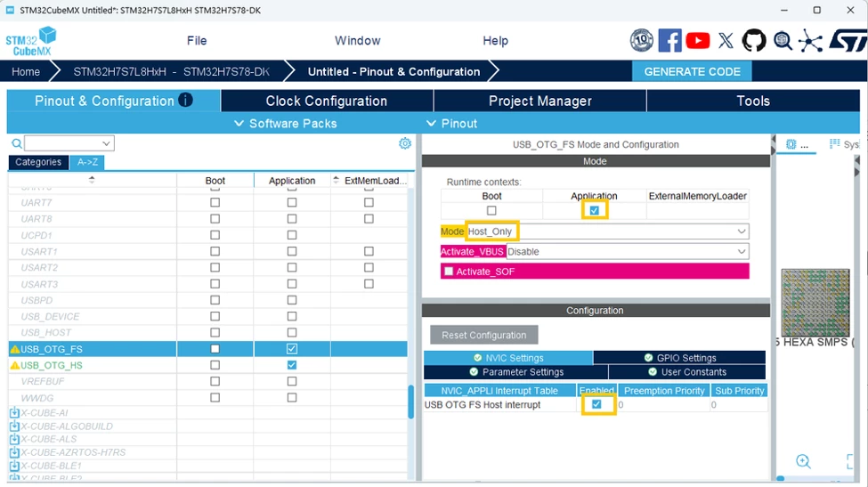The height and width of the screenshot is (487, 868).
Task: Open the peripheral search combo box dropdown
Action: 106,143
